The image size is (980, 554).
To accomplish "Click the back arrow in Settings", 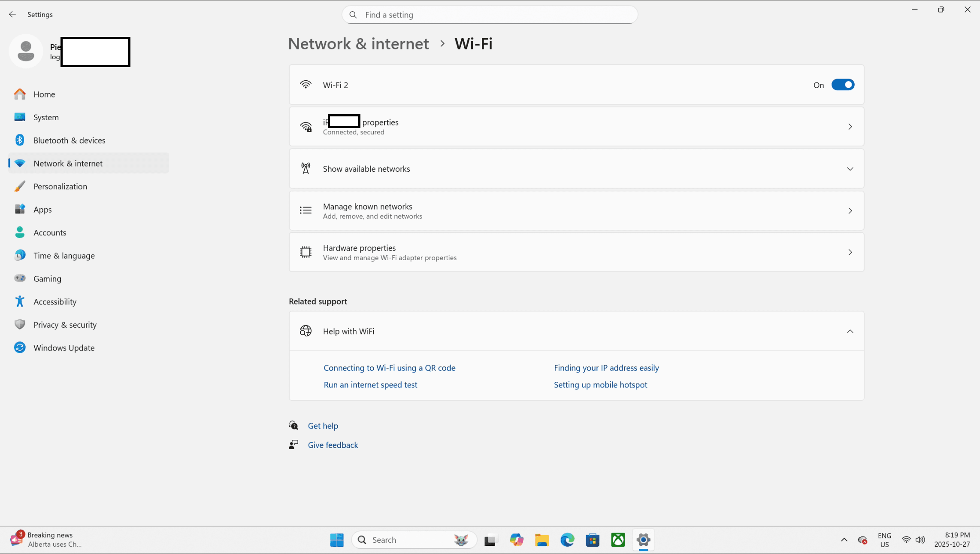I will 12,15.
